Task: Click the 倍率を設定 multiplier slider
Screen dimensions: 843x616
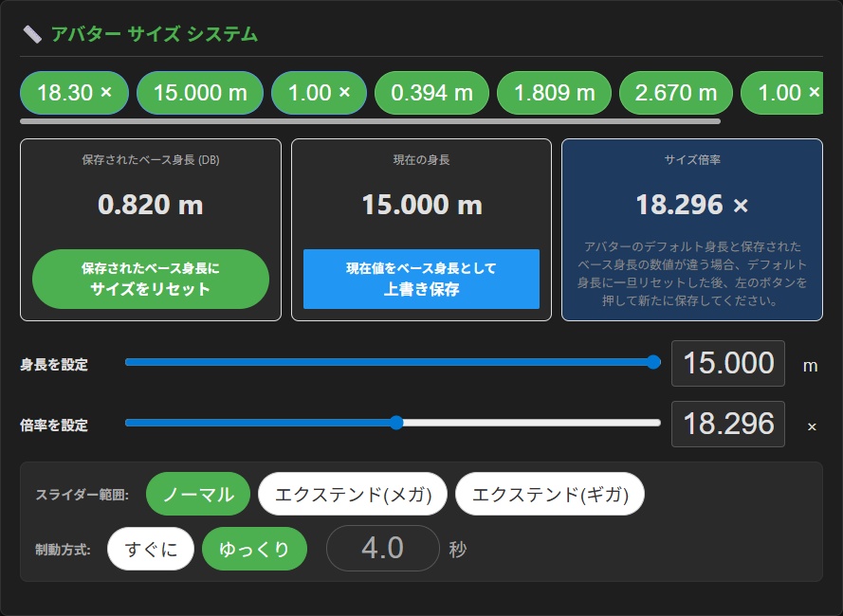Action: coord(393,423)
